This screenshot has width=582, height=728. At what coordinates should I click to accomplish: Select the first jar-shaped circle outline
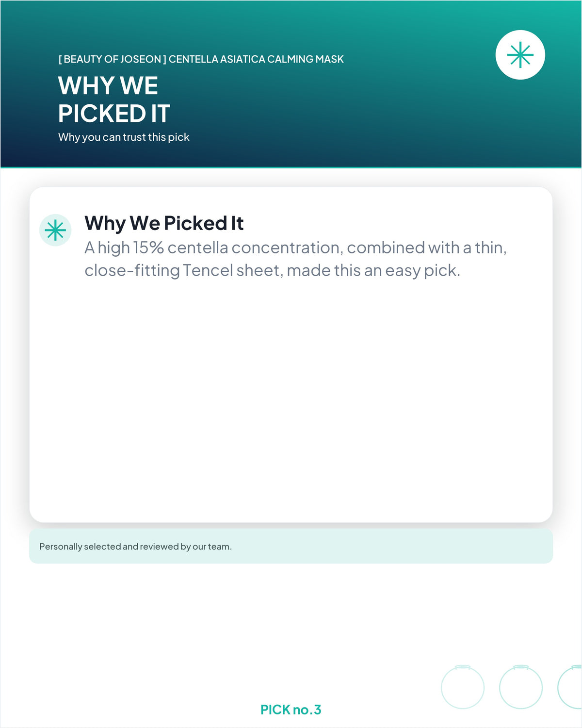463,687
